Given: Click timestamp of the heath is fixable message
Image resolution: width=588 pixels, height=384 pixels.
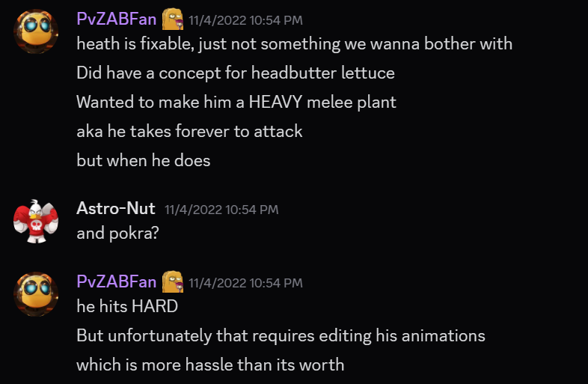Looking at the screenshot, I should (245, 20).
